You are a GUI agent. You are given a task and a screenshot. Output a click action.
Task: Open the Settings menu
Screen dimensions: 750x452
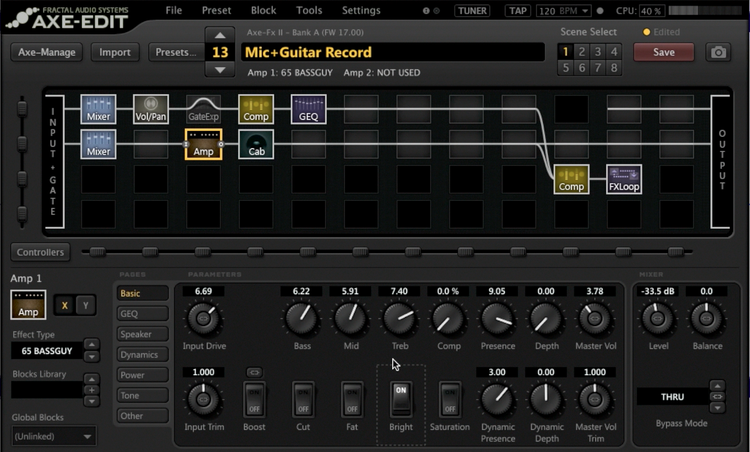(361, 10)
